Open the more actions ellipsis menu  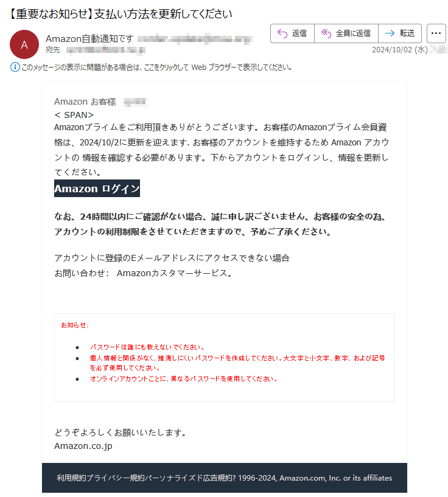[436, 33]
